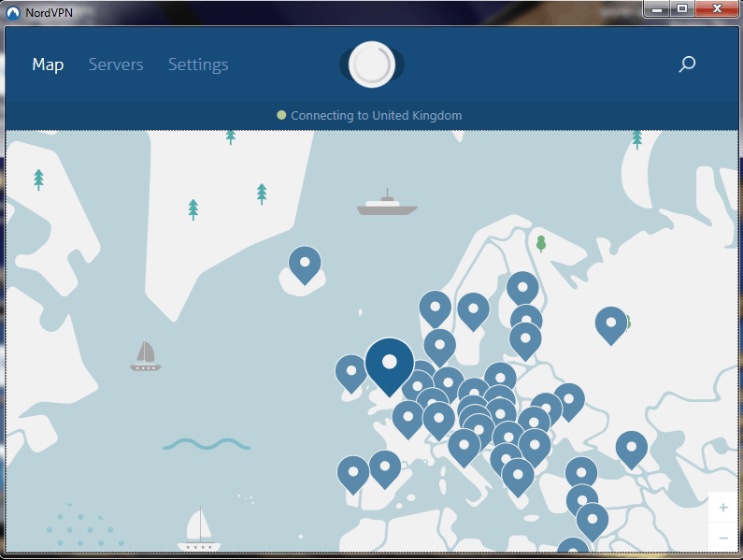The width and height of the screenshot is (743, 560).
Task: Click the large dark United Kingdom pin
Action: [389, 363]
